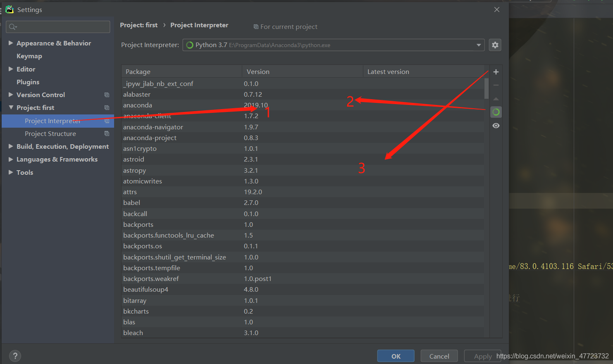Collapse the Project: first section
The height and width of the screenshot is (364, 613).
click(11, 107)
